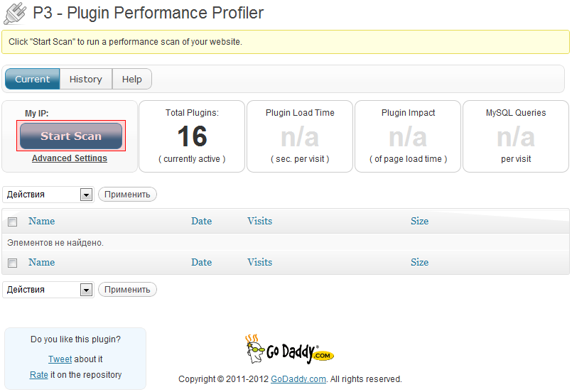
Task: Tick the select-all checkbox in table footer
Action: [x=12, y=263]
